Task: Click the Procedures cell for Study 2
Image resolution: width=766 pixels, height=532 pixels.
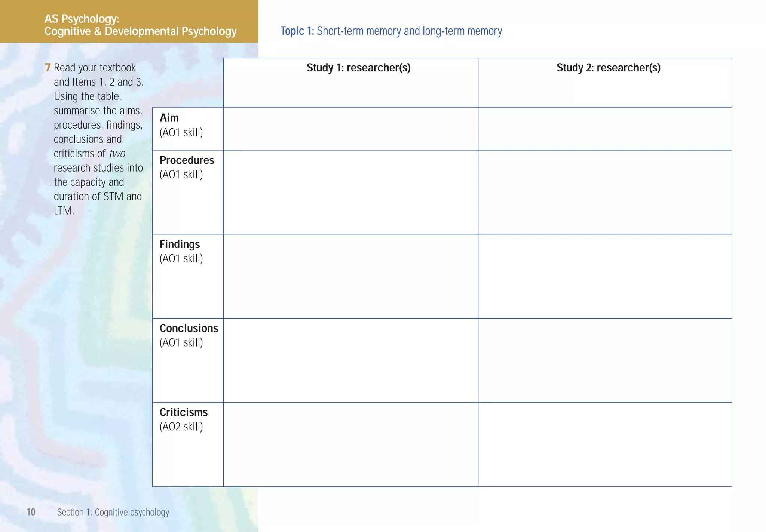Action: (x=605, y=192)
